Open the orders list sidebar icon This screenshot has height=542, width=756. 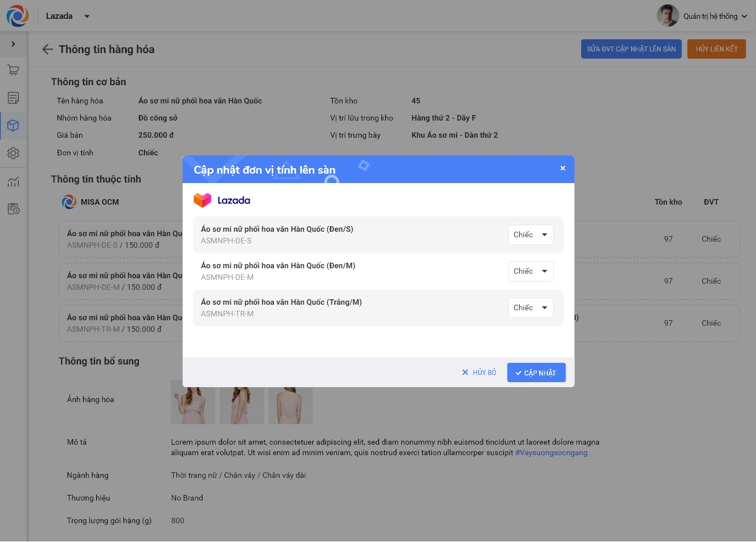13,98
